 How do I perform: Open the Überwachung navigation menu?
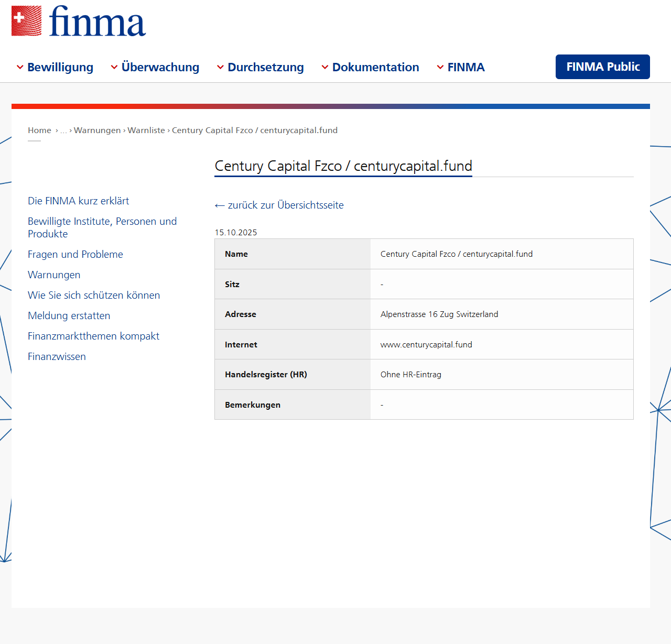click(160, 67)
